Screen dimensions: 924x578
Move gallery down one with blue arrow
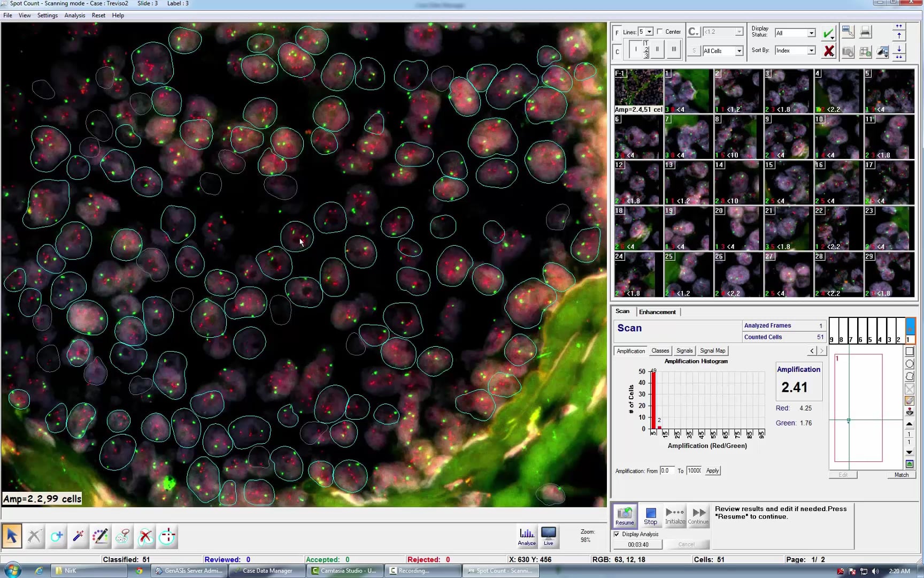pyautogui.click(x=899, y=48)
